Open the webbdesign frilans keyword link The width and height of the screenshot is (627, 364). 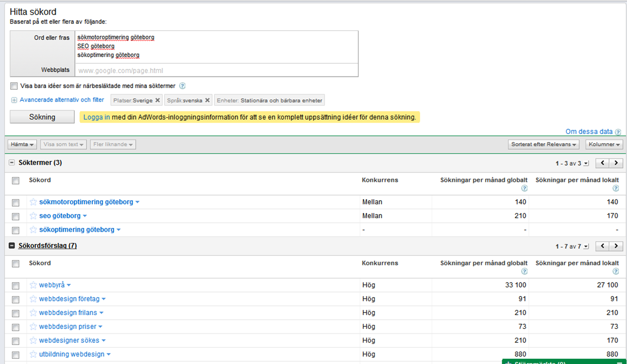pyautogui.click(x=68, y=313)
